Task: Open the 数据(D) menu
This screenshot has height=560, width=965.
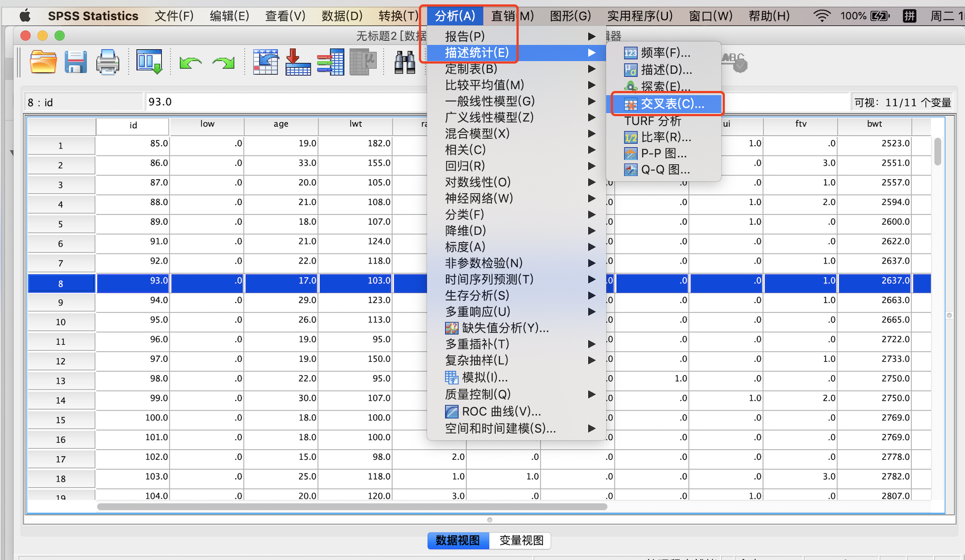Action: 342,16
